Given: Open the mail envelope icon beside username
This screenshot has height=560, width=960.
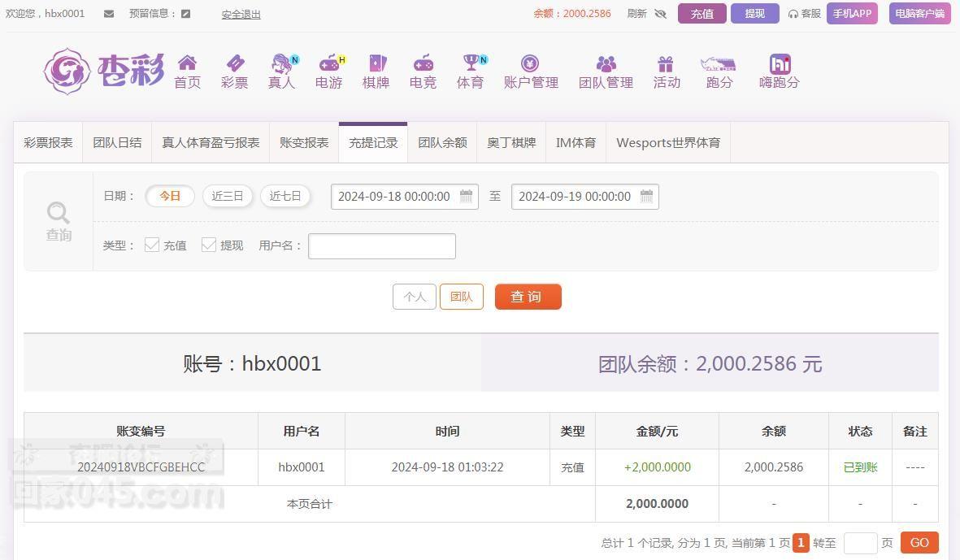Looking at the screenshot, I should point(108,14).
